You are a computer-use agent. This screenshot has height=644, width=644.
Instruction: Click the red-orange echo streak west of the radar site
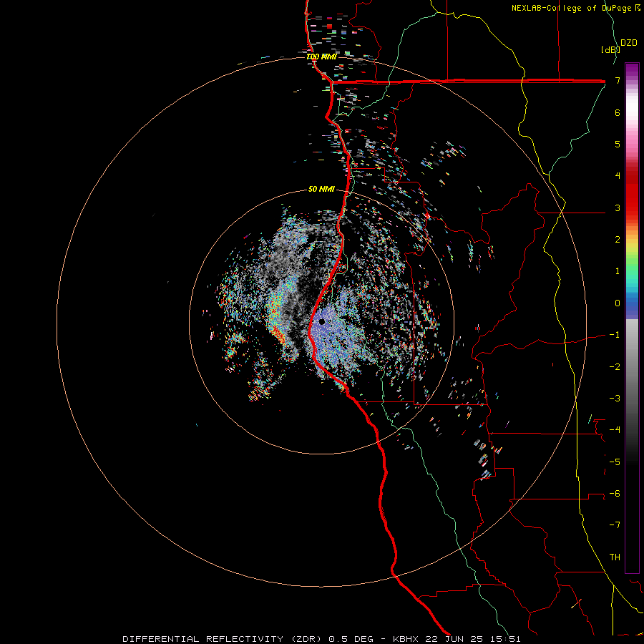pyautogui.click(x=277, y=333)
